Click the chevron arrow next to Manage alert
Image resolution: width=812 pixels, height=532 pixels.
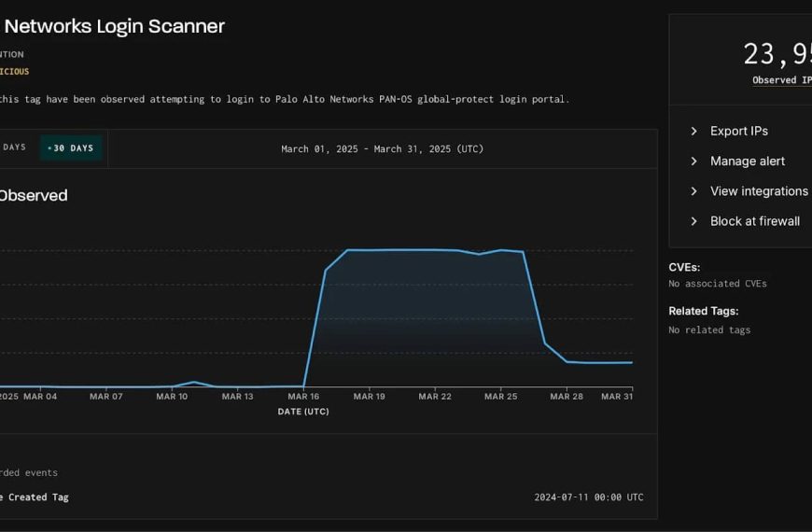coord(693,161)
